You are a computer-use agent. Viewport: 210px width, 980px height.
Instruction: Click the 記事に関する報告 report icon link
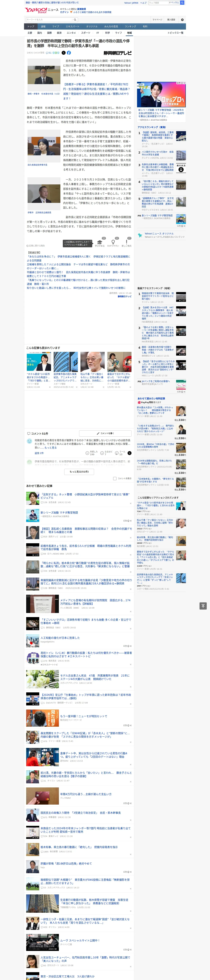coord(35,246)
